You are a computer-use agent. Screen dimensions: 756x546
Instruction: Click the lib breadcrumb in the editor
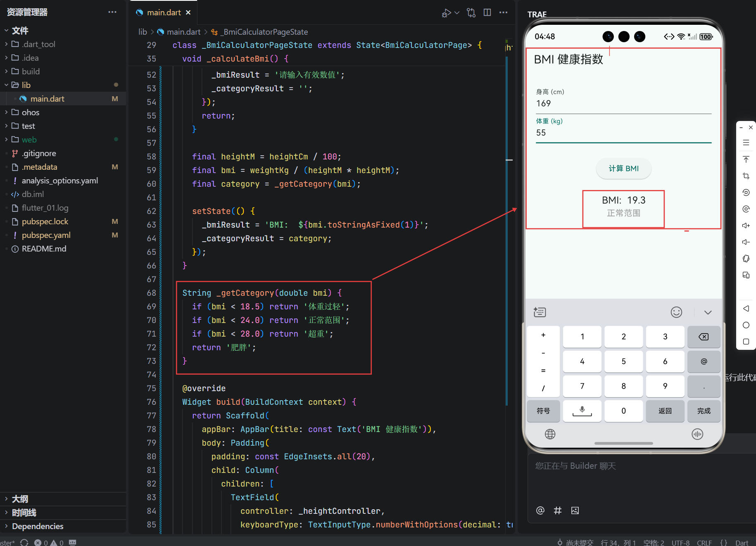(143, 32)
